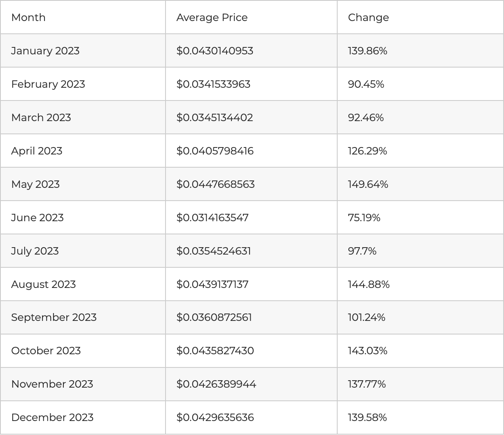Click the October 2023 price $0.0435827430
504x435 pixels.
(x=215, y=351)
